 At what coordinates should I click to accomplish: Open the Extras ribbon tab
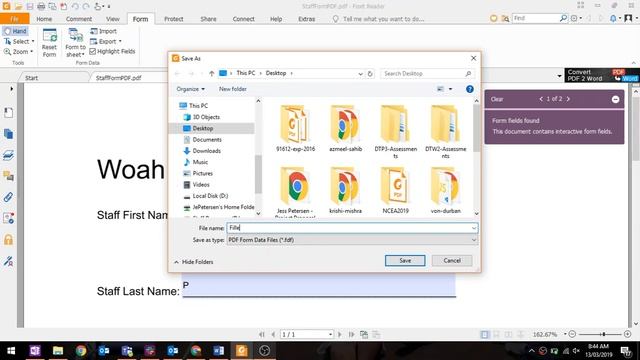pyautogui.click(x=307, y=19)
